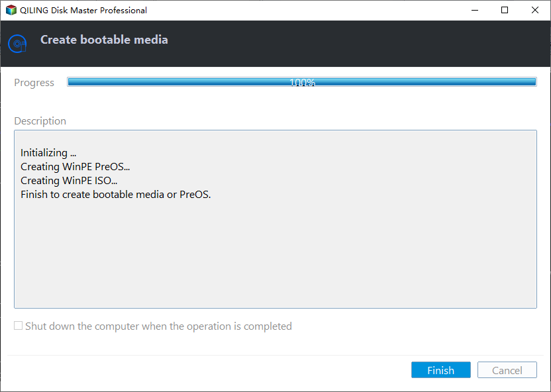Image resolution: width=551 pixels, height=392 pixels.
Task: Click the 100% progress bar
Action: pyautogui.click(x=302, y=82)
